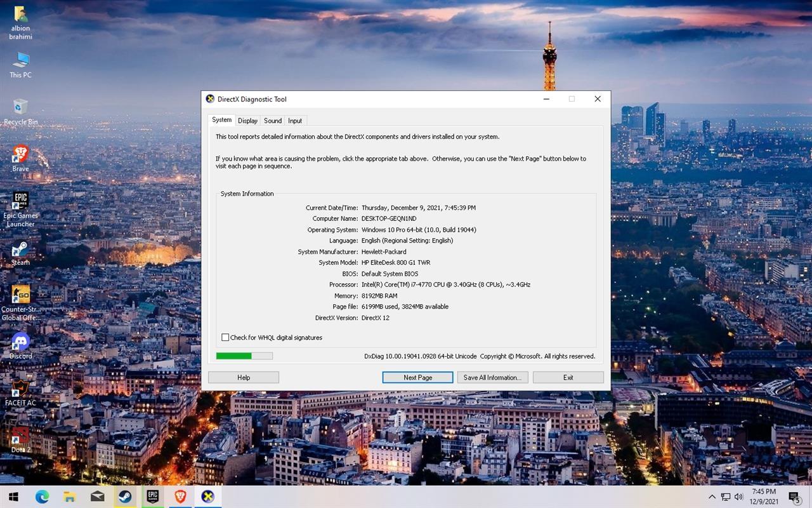
Task: Switch to the Sound tab
Action: (x=273, y=121)
